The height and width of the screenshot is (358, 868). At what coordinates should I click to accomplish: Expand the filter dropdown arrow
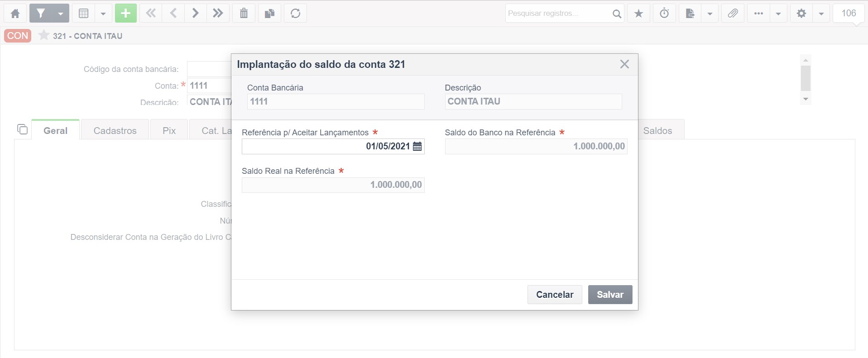click(61, 14)
